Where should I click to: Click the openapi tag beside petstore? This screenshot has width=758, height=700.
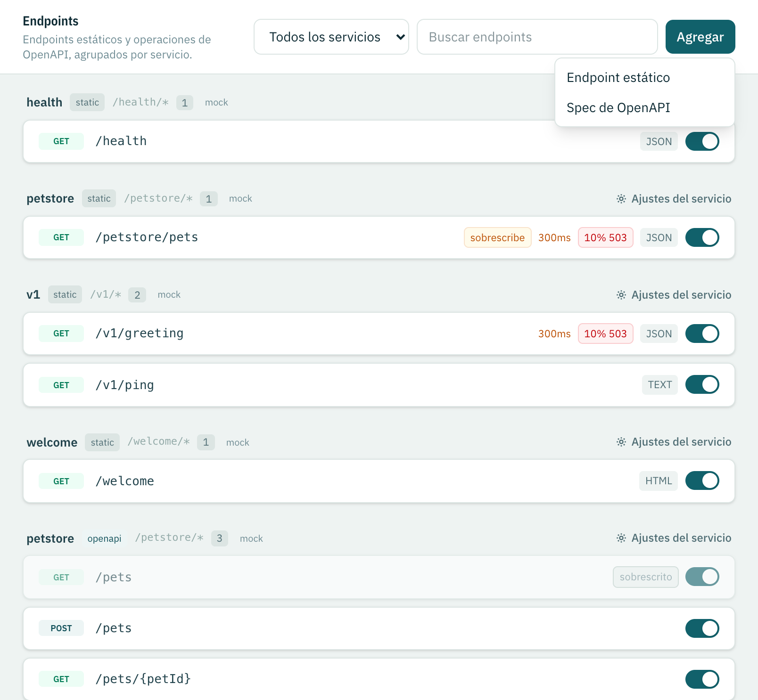pos(104,538)
